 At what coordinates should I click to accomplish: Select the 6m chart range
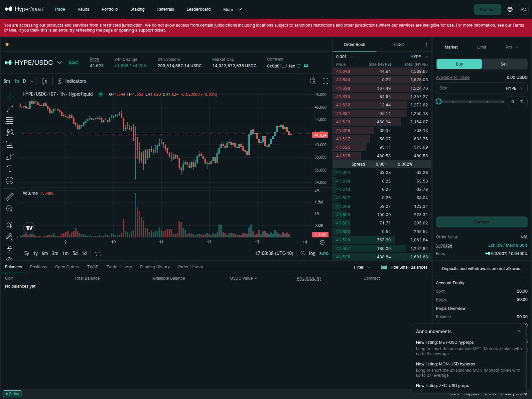coord(45,253)
